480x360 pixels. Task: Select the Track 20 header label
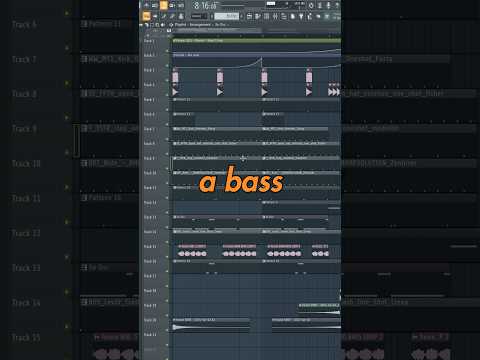point(150,320)
